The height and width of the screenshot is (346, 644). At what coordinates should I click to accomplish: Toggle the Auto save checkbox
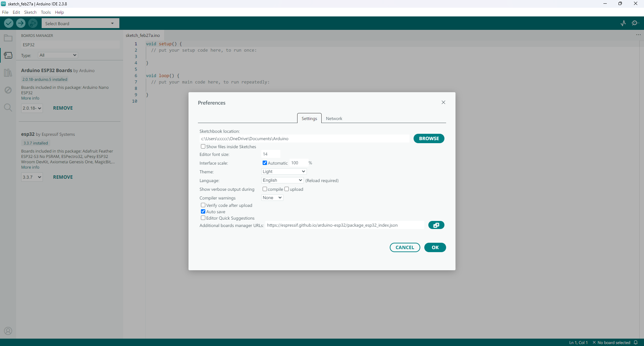(203, 212)
